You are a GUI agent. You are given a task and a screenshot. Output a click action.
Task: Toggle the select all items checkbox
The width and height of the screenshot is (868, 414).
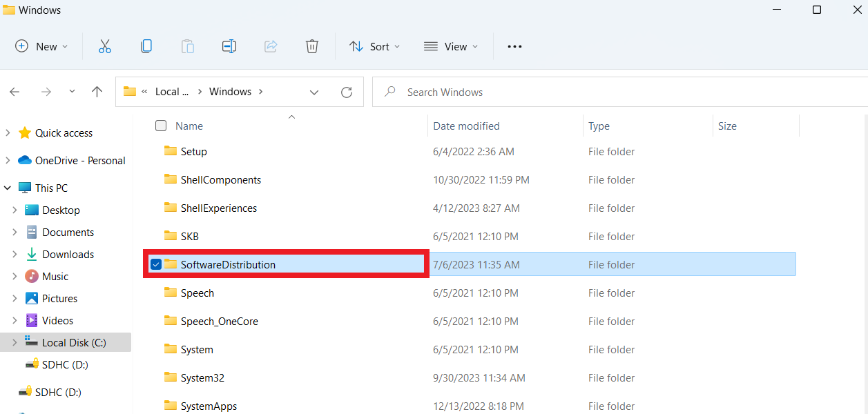click(x=161, y=126)
